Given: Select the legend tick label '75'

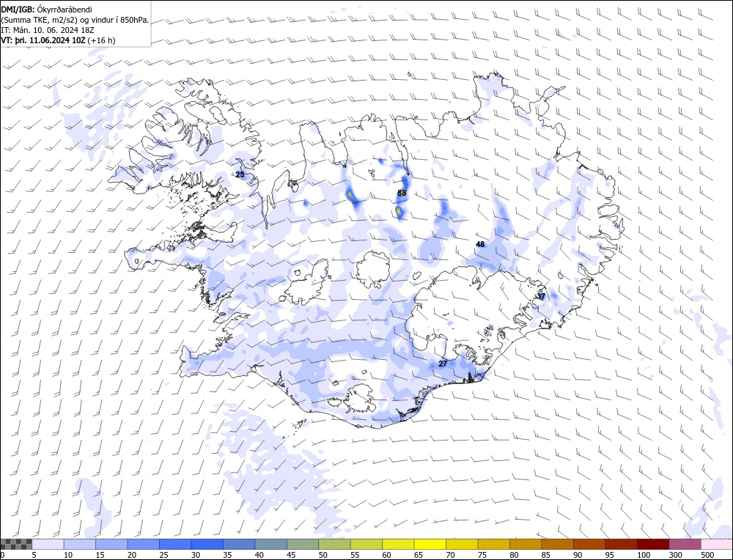Looking at the screenshot, I should point(482,555).
